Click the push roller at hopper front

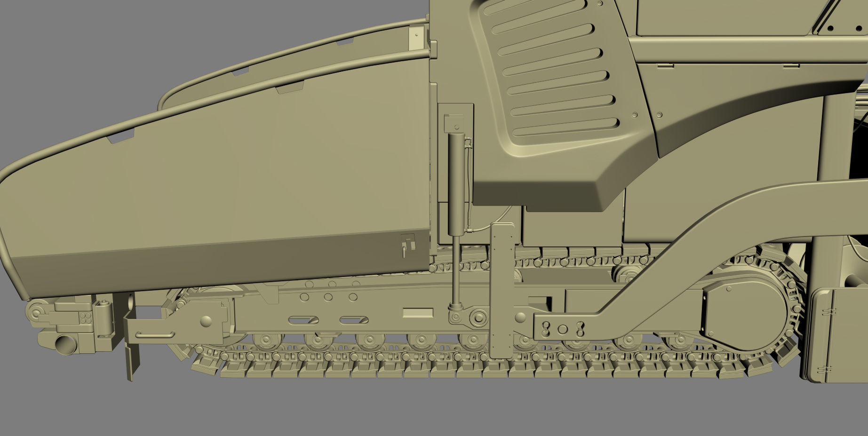(36, 311)
